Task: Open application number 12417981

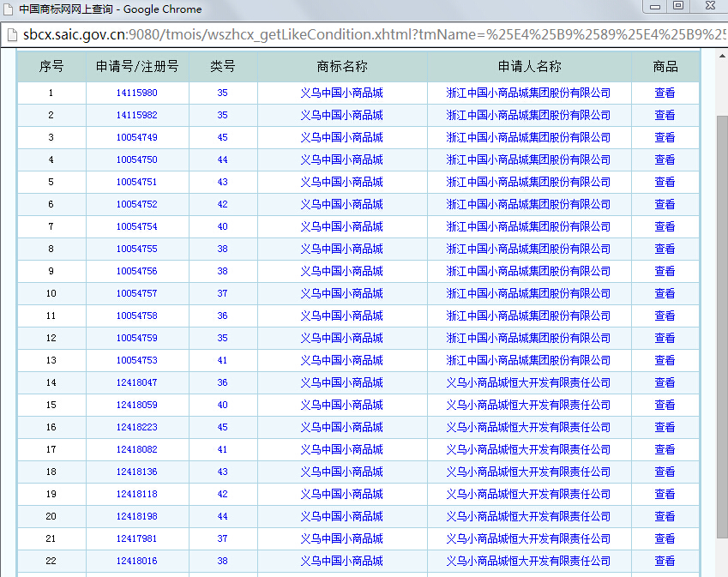Action: pyautogui.click(x=137, y=538)
